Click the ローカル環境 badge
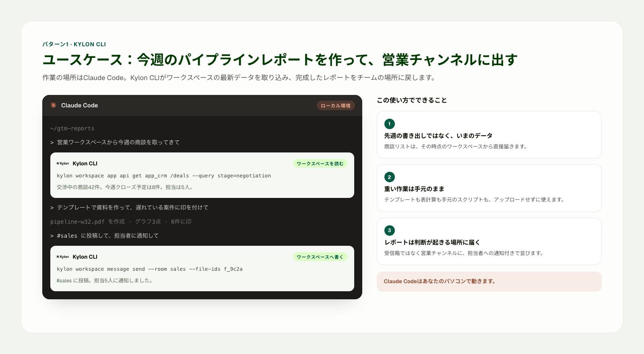 (336, 106)
